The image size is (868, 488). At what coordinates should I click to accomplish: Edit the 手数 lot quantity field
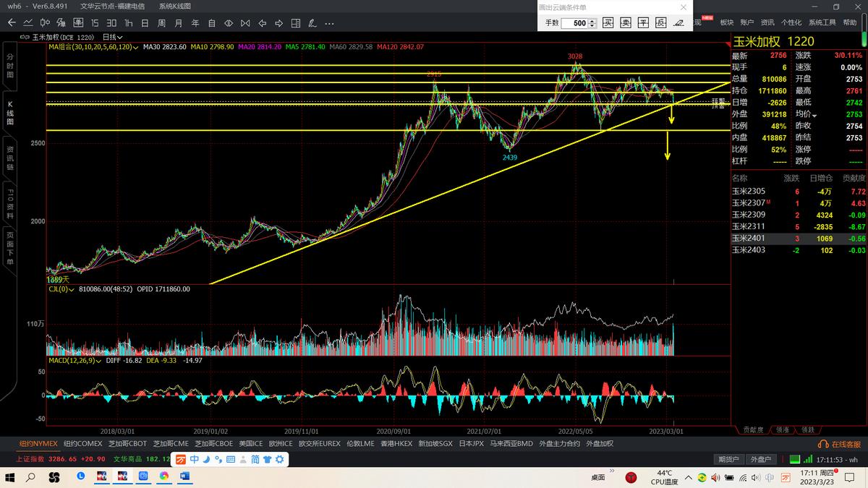[x=575, y=23]
